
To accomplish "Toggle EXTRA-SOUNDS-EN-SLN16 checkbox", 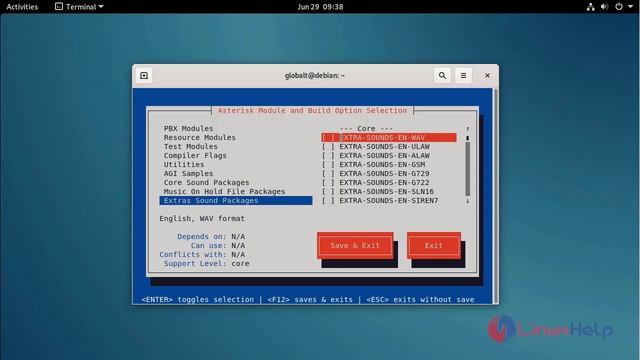I will click(328, 191).
